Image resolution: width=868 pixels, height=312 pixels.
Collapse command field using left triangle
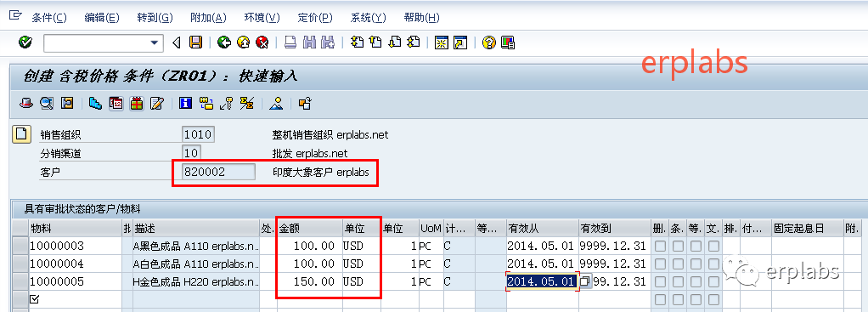[x=177, y=43]
